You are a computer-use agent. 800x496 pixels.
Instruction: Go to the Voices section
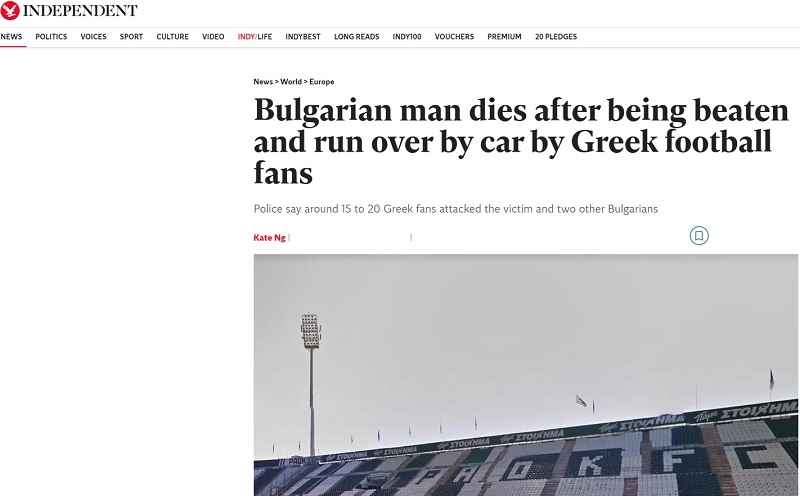(x=93, y=37)
